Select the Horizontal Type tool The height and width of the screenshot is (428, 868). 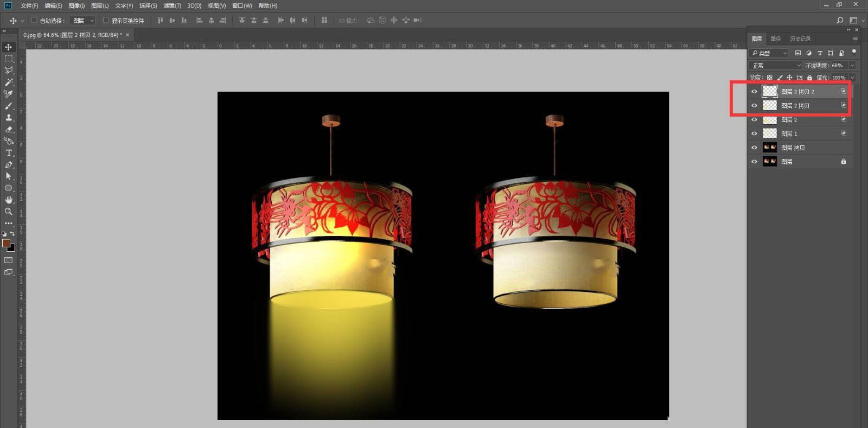(x=9, y=153)
